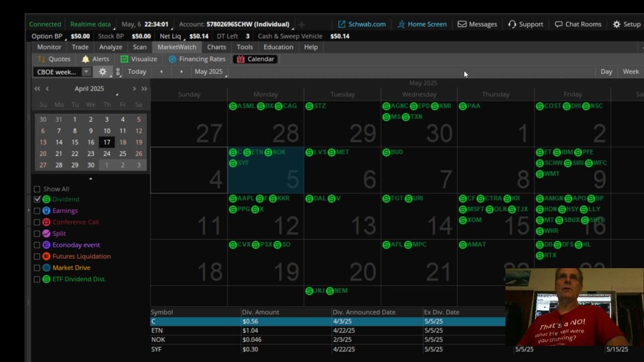Click DAL dividend icon on Tuesday 13
Viewport: 644px width, 362px height.
309,199
